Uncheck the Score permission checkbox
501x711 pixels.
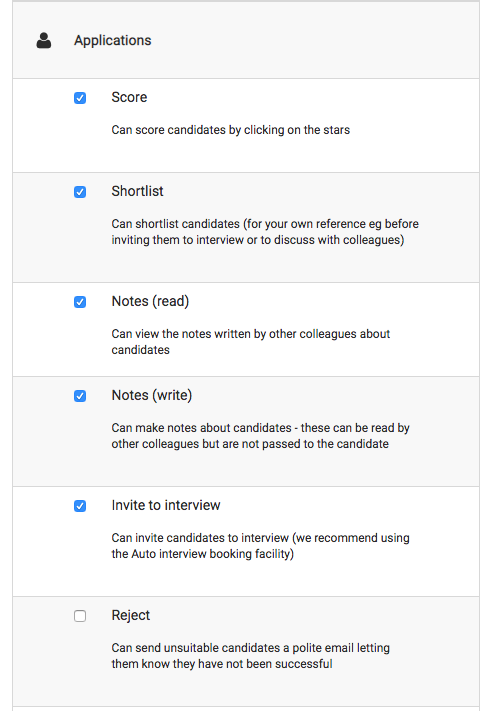coord(80,98)
